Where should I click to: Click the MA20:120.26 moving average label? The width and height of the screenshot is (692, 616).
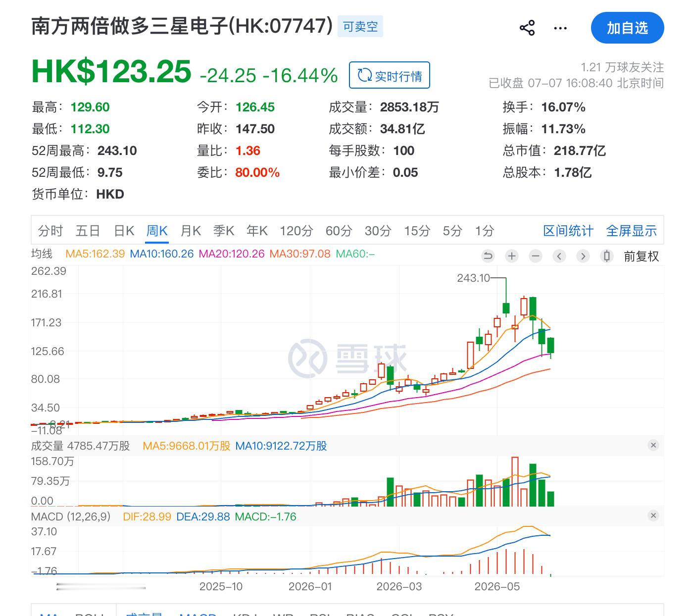click(232, 254)
